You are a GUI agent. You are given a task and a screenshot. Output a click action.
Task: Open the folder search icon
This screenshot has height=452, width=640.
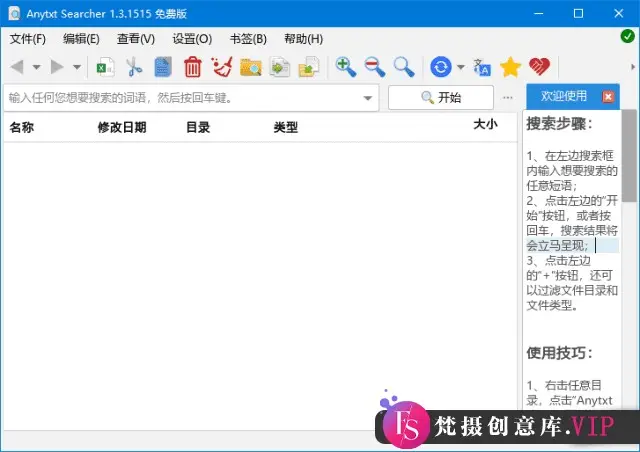tap(251, 67)
